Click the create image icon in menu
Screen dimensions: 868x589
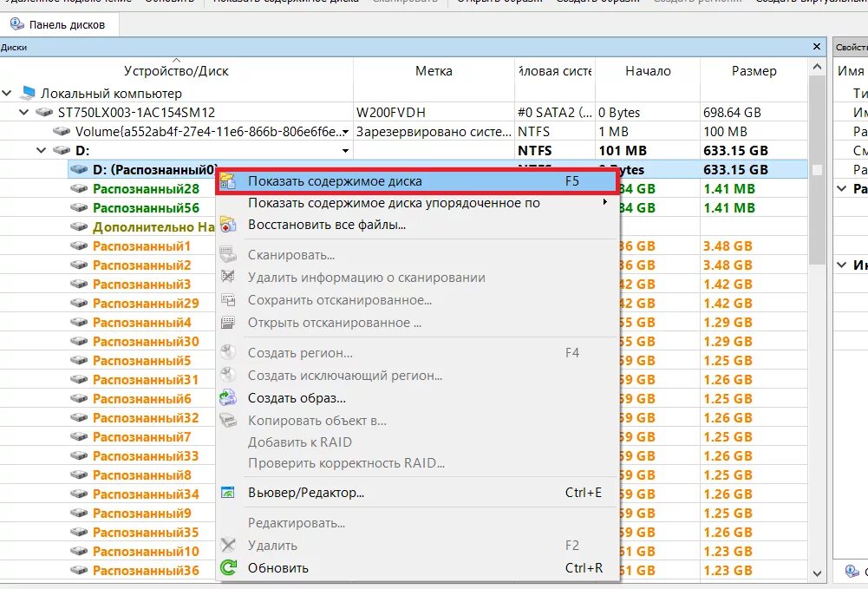(228, 398)
